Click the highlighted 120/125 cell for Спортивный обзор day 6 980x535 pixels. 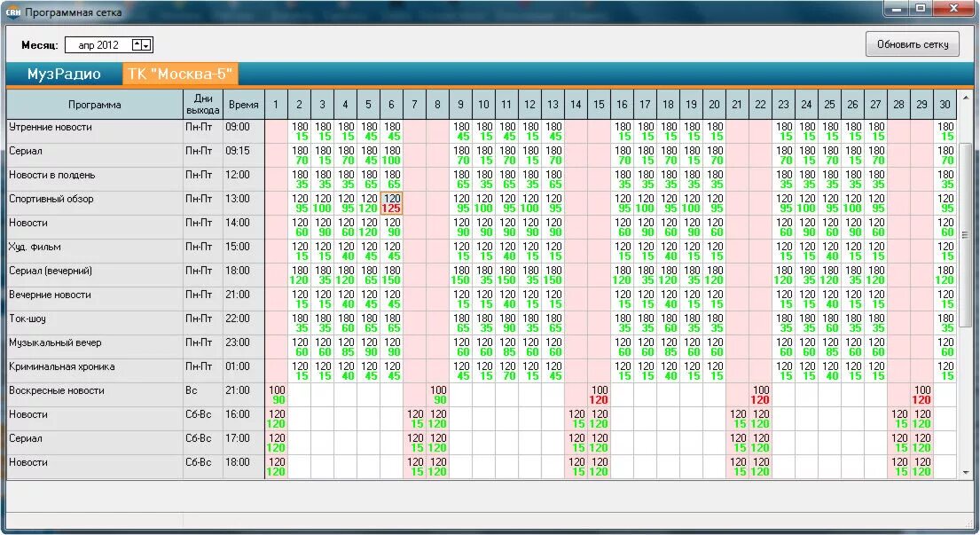[x=391, y=203]
